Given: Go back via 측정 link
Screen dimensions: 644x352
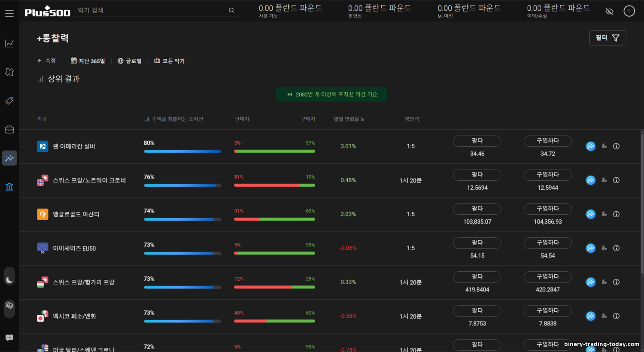Looking at the screenshot, I should (46, 61).
